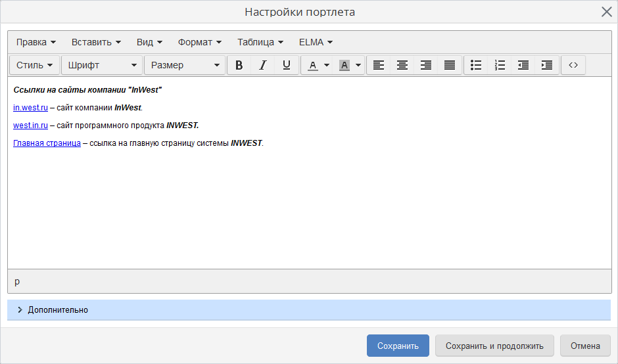Image resolution: width=618 pixels, height=364 pixels.
Task: Click the heading 'Ссылки на сайты компании'
Action: [x=70, y=90]
